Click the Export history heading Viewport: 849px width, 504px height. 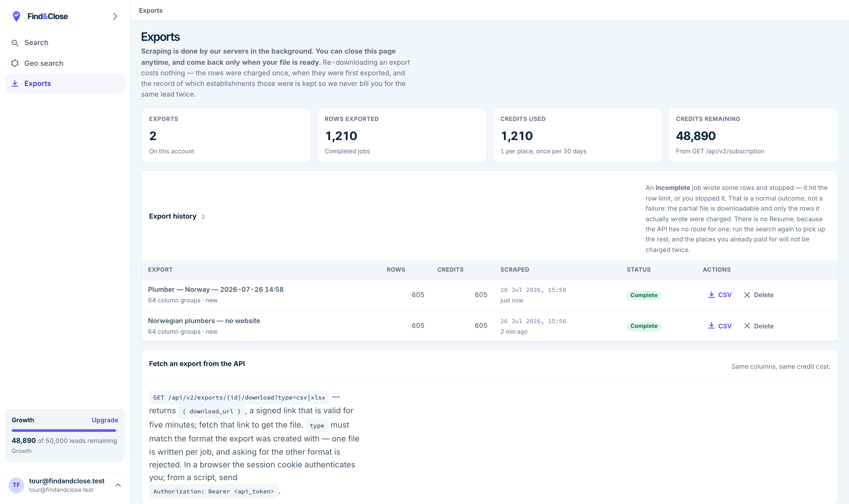(172, 216)
